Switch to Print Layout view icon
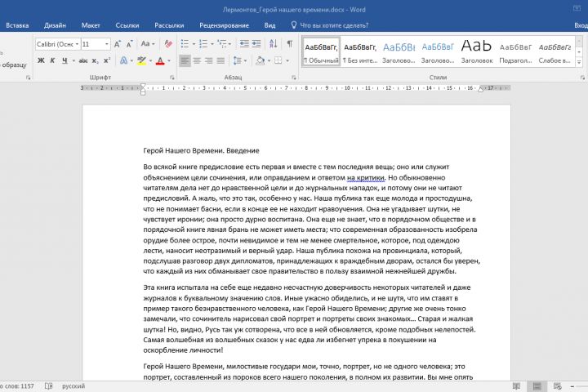Screen dimensions: 588x392 pos(537,386)
